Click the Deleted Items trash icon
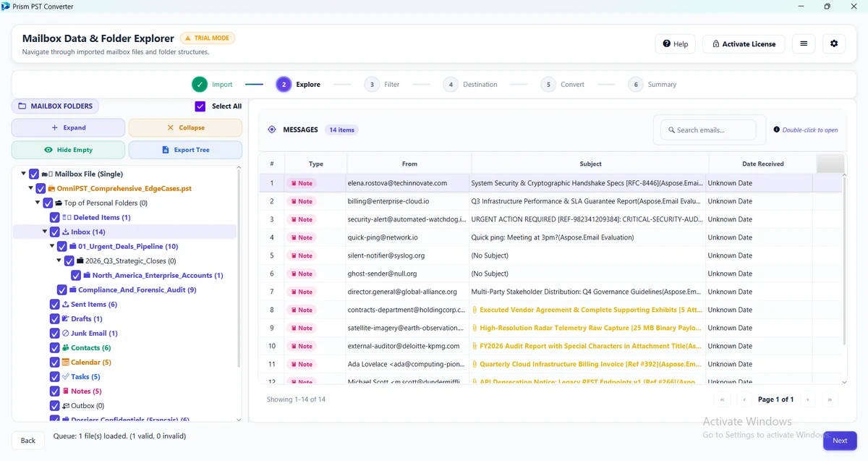The image size is (868, 461). coord(67,217)
